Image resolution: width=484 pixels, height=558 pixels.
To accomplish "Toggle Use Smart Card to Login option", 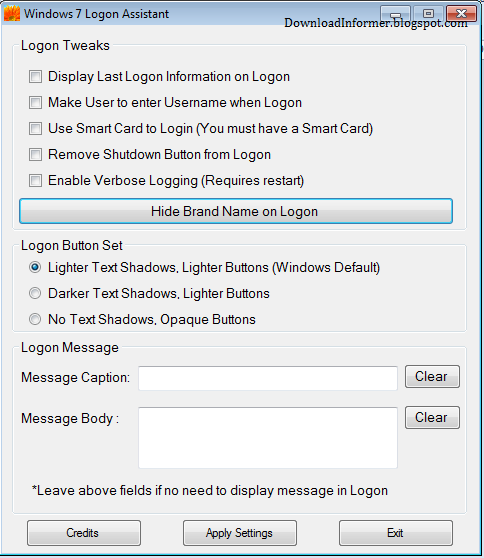I will click(x=35, y=128).
